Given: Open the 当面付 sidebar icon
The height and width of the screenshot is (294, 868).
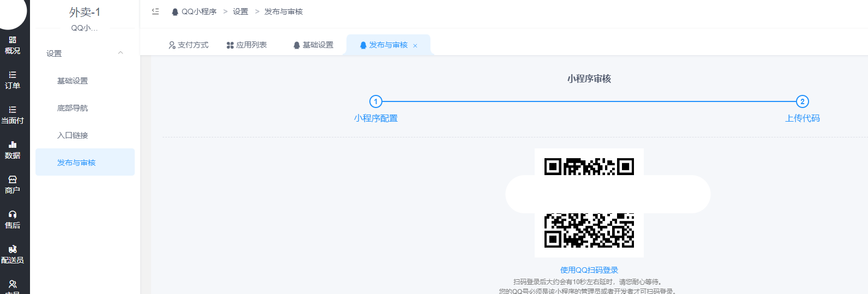Looking at the screenshot, I should click(13, 110).
